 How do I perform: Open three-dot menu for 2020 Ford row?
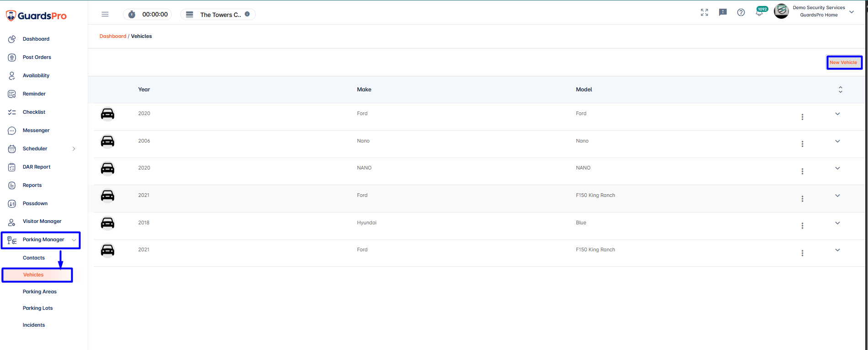click(802, 117)
